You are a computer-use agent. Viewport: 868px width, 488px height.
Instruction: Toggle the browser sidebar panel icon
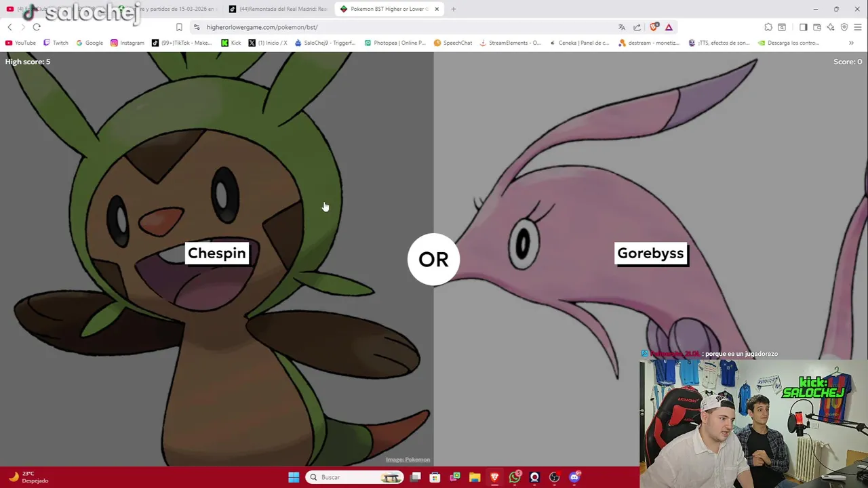click(804, 27)
